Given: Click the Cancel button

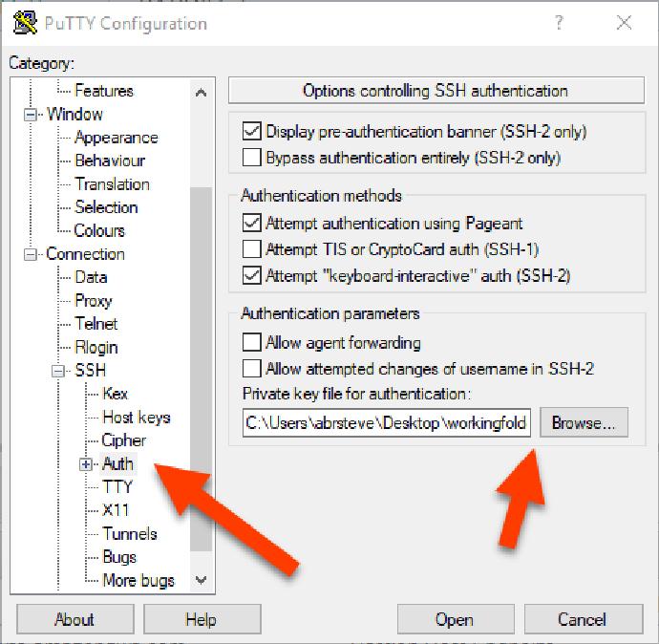Looking at the screenshot, I should [x=582, y=620].
